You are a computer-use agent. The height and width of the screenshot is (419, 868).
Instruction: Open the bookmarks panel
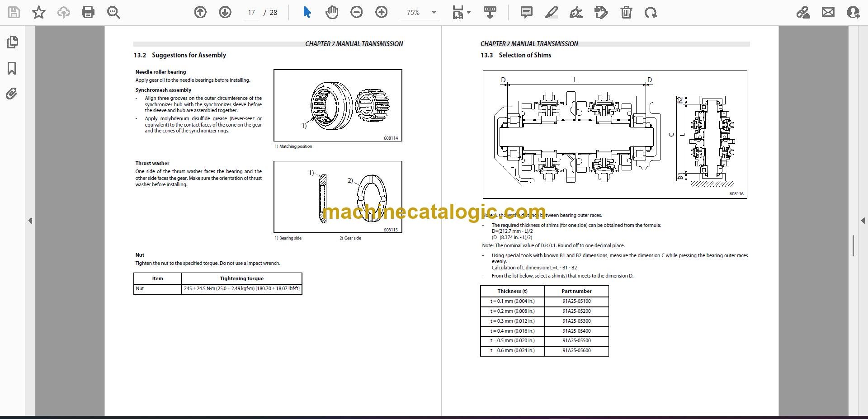(x=12, y=68)
